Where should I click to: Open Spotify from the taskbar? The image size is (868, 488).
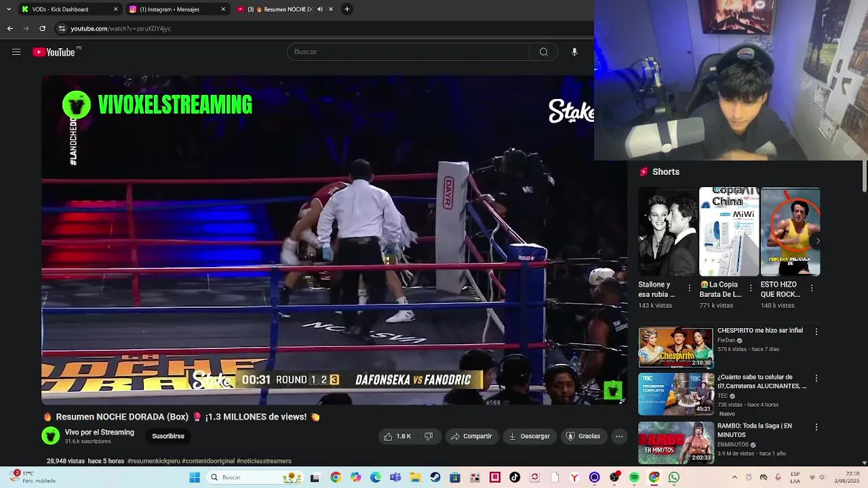click(x=634, y=478)
